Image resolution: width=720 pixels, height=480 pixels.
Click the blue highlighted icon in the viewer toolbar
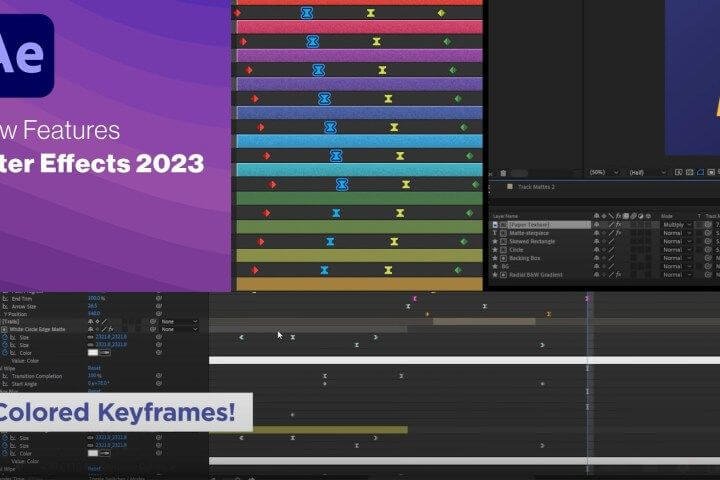(x=700, y=172)
